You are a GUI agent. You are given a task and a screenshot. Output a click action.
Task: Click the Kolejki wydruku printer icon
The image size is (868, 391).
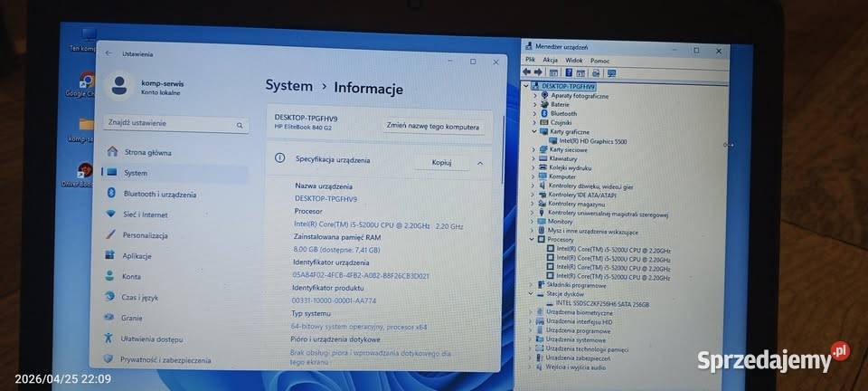[x=543, y=167]
